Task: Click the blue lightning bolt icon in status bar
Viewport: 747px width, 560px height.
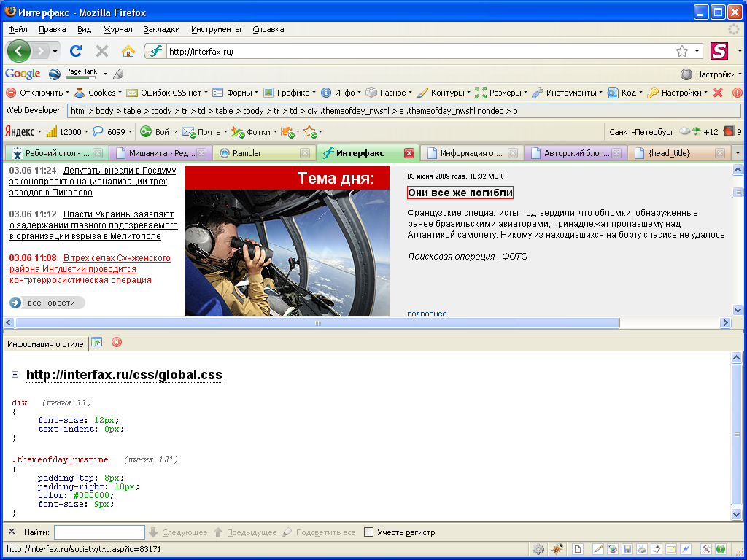Action: (686, 549)
